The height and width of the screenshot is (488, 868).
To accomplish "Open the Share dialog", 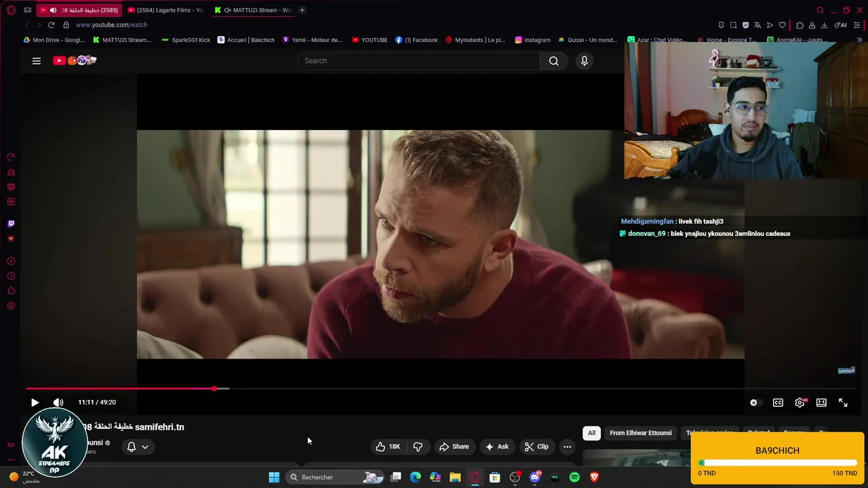I will point(454,447).
